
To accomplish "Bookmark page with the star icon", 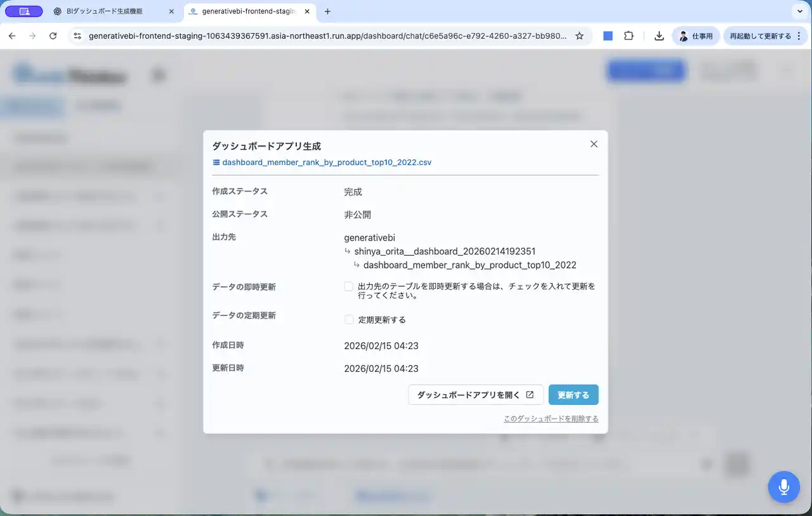I will pos(579,36).
